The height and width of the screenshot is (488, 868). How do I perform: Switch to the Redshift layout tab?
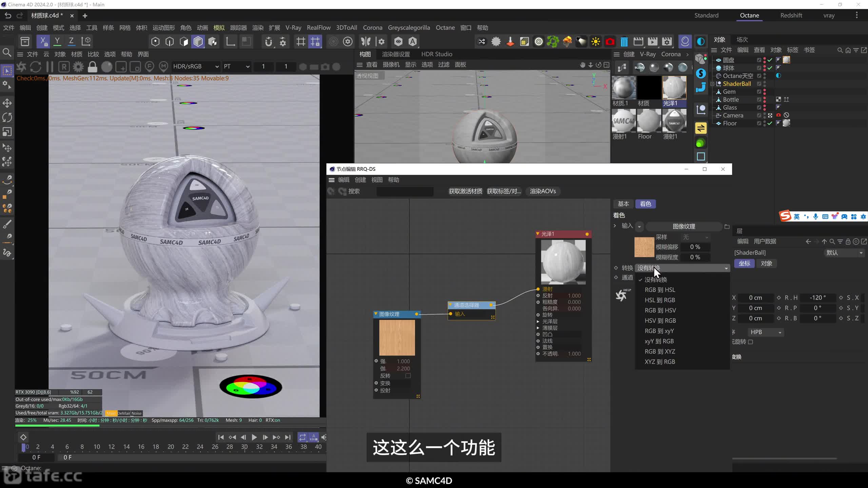tap(791, 16)
